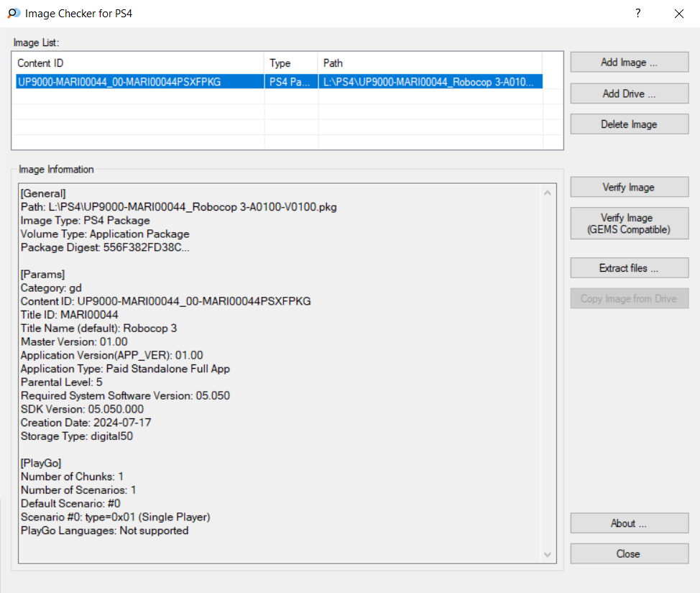
Task: Click the scrollbar up arrow in Image Information
Action: [549, 193]
